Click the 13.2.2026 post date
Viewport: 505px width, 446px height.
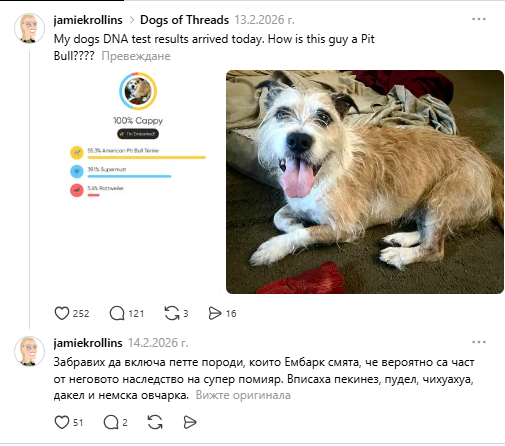point(264,20)
